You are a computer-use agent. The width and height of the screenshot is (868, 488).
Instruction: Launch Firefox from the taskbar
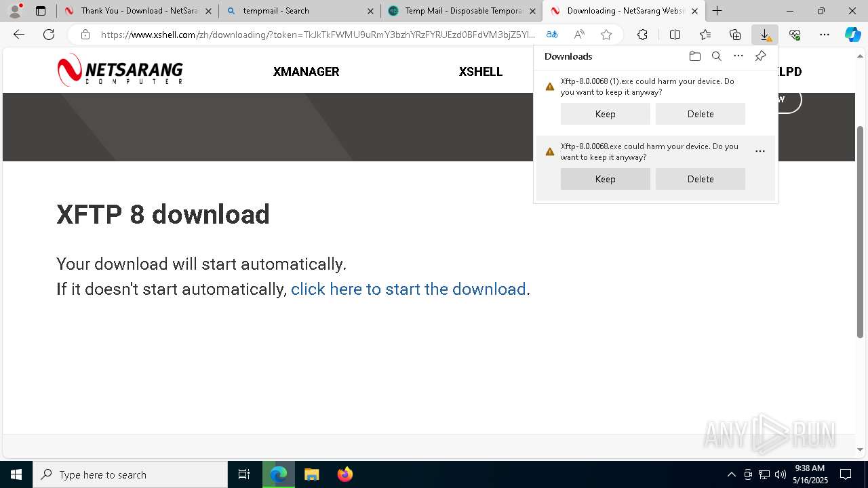(x=344, y=474)
